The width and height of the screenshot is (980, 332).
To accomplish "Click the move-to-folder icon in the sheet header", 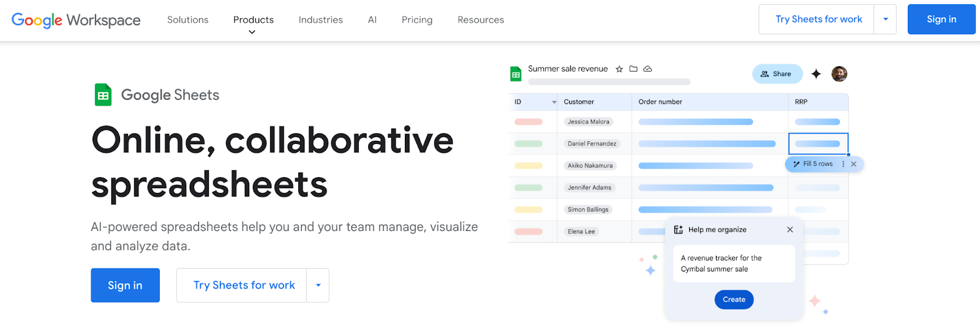I will point(633,69).
